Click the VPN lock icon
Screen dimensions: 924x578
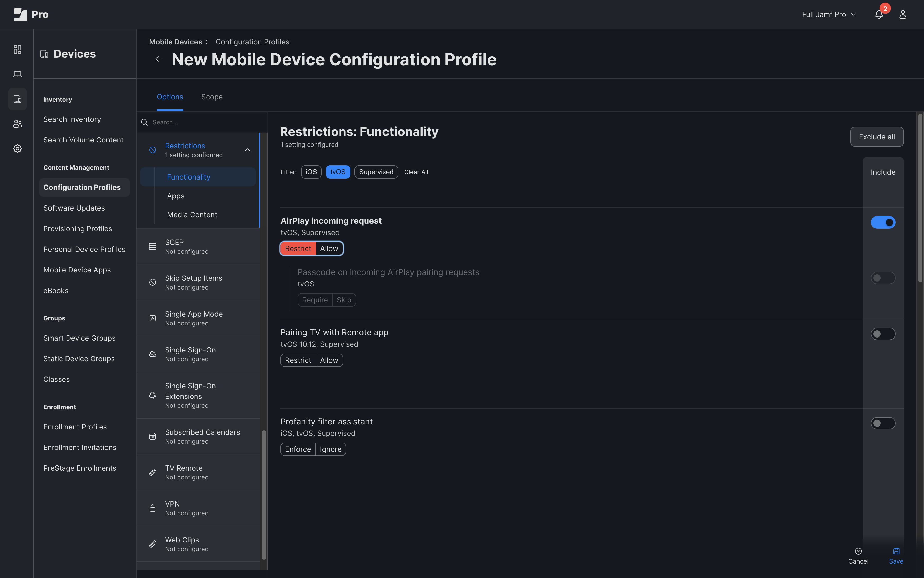click(153, 508)
